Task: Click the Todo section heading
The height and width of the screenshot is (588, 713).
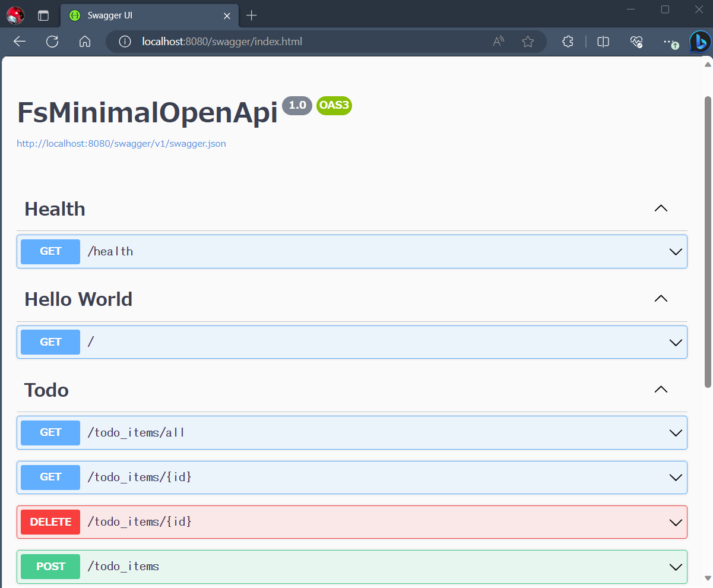Action: [46, 390]
